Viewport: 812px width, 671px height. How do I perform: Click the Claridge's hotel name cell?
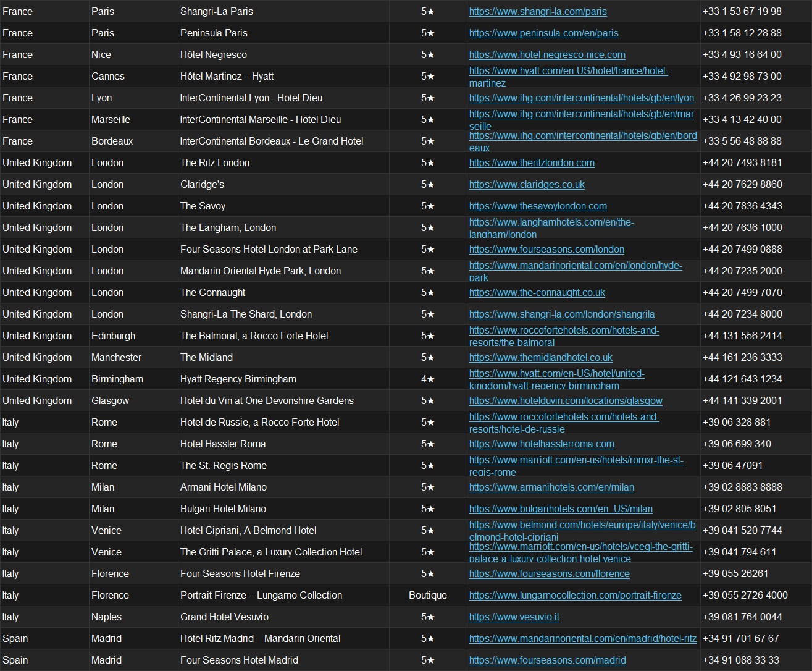tap(283, 184)
